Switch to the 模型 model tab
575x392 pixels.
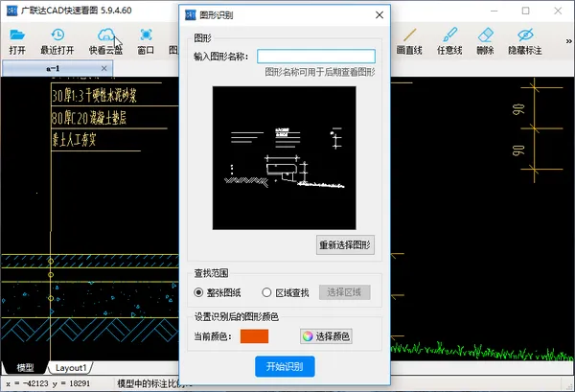[26, 367]
